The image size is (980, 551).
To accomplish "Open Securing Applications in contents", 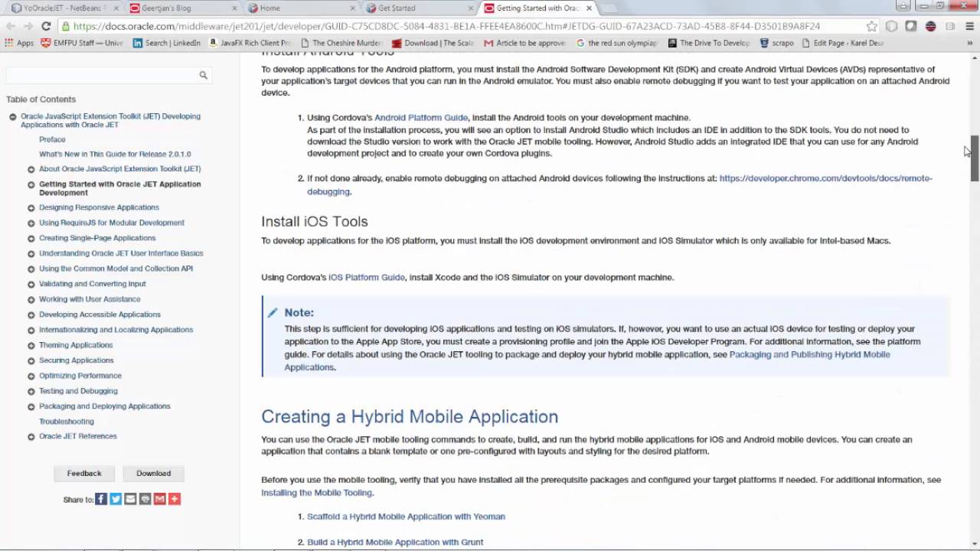I will (x=76, y=360).
